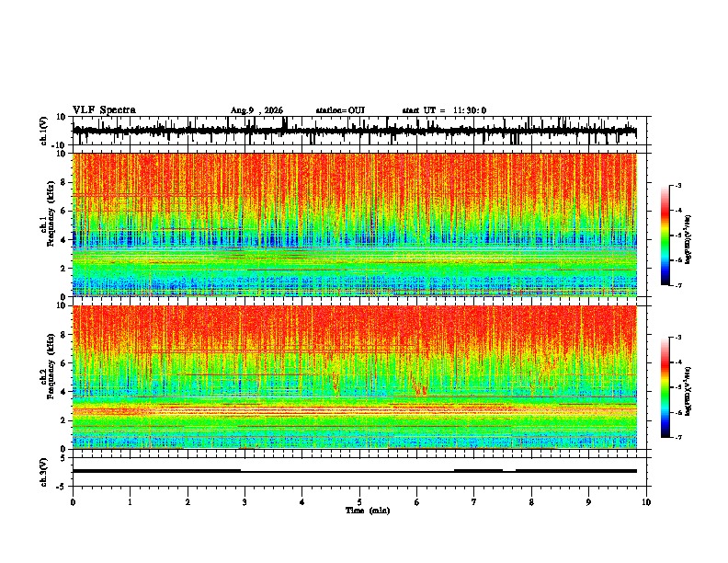
Task: Click "-7" on the ch.1 color bar scale
Action: point(678,285)
